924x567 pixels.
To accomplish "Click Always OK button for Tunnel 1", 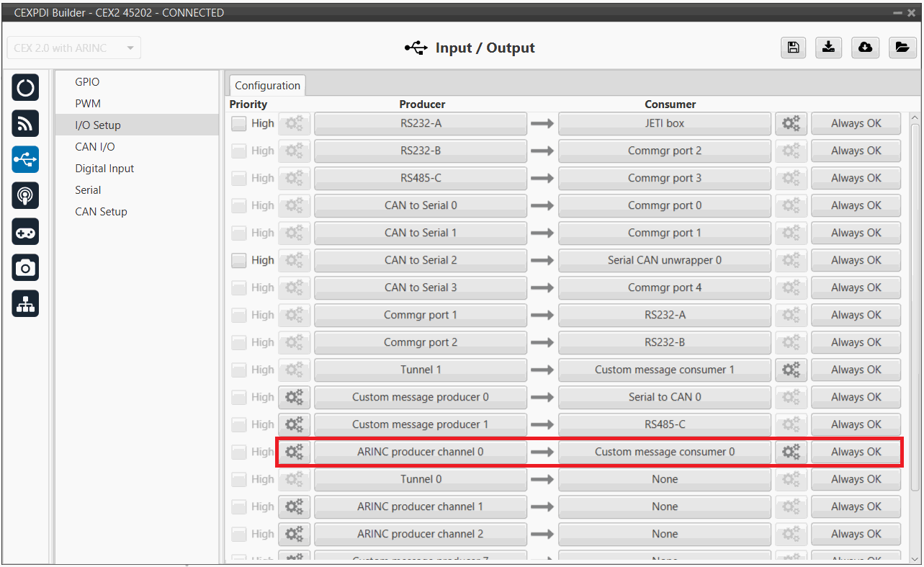I will 856,370.
